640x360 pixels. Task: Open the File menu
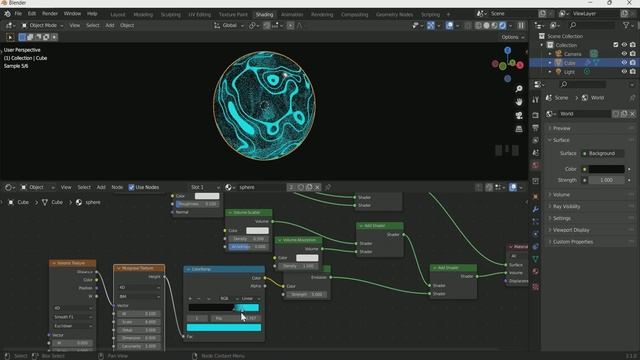pyautogui.click(x=18, y=14)
